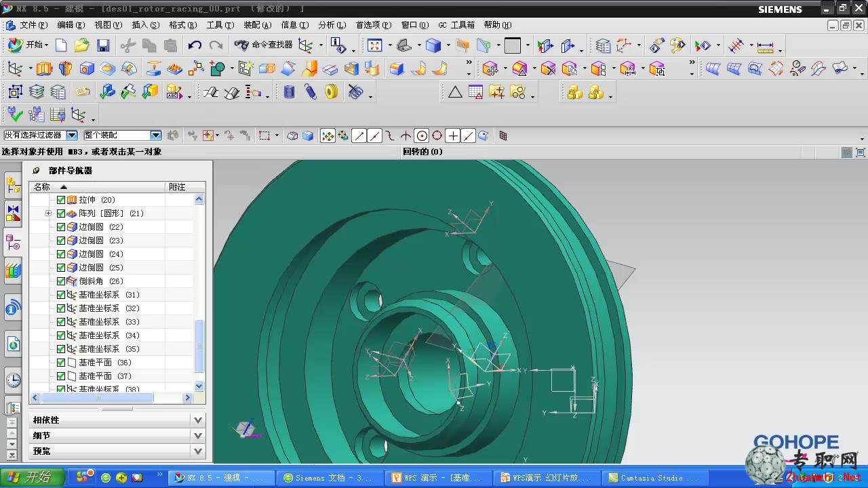868x488 pixels.
Task: Open the Reuse Library books sidebar tab
Action: click(x=14, y=271)
